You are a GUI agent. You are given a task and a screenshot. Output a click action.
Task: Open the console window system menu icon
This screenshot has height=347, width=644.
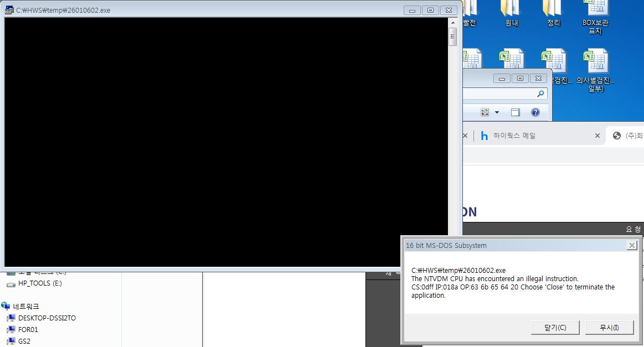(9, 10)
